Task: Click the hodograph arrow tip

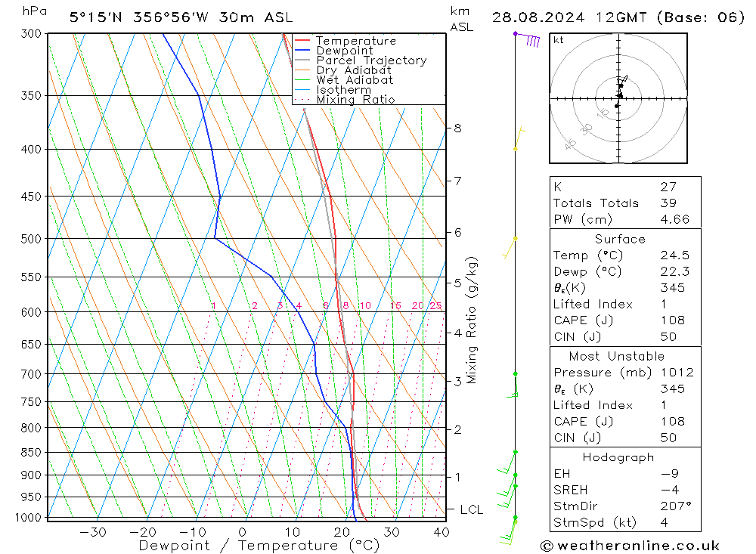Action: [x=625, y=76]
